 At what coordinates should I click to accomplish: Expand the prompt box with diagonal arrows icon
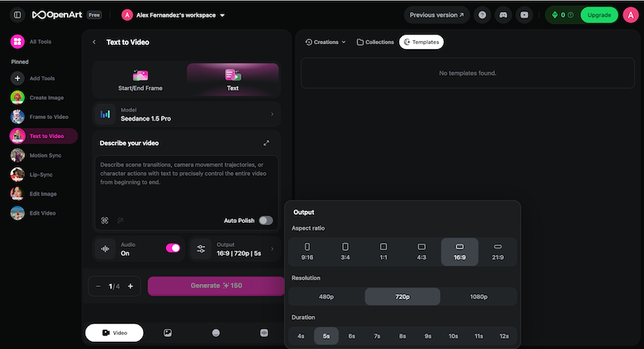(266, 142)
